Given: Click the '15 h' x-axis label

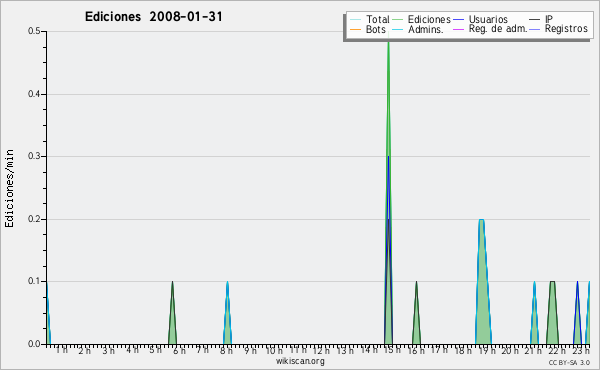Looking at the screenshot, I should (392, 350).
